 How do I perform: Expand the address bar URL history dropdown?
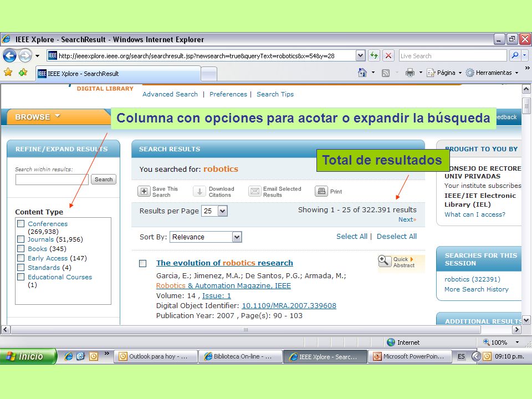(x=360, y=55)
